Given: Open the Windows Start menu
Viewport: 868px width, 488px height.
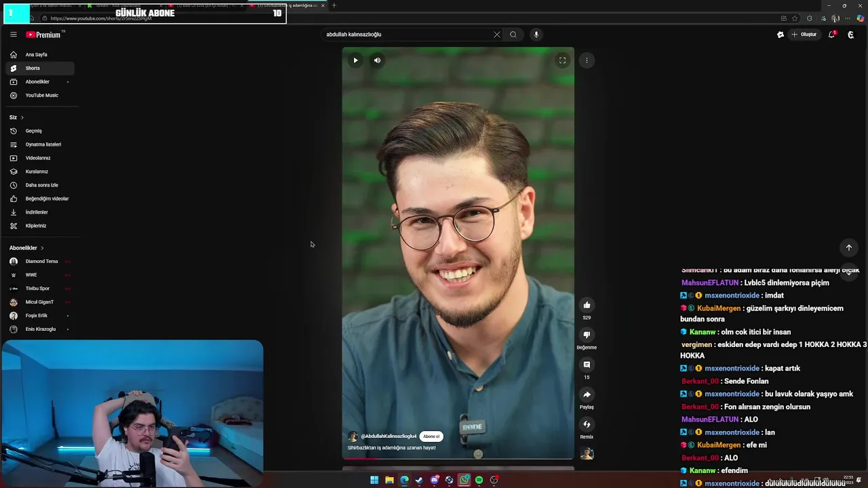Looking at the screenshot, I should pyautogui.click(x=374, y=480).
